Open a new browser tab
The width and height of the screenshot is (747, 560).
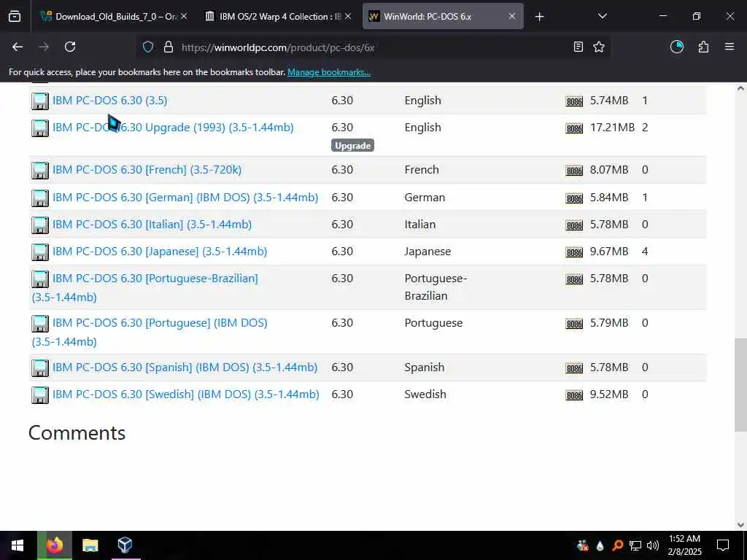tap(539, 17)
